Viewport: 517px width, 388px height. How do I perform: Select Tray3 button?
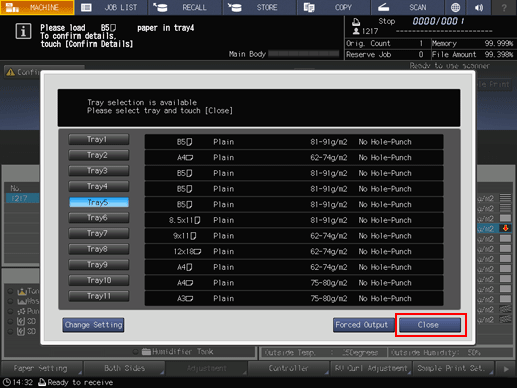tap(99, 171)
